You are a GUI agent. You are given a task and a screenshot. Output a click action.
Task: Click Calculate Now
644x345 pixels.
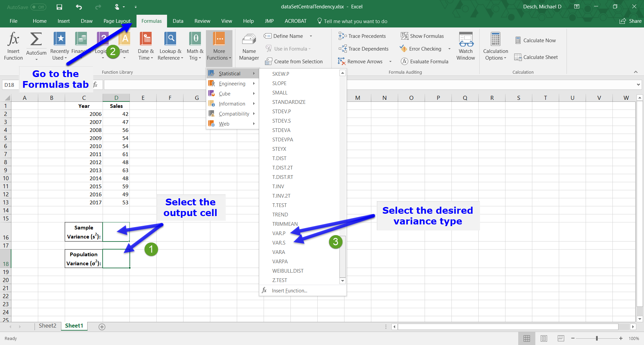pyautogui.click(x=536, y=41)
